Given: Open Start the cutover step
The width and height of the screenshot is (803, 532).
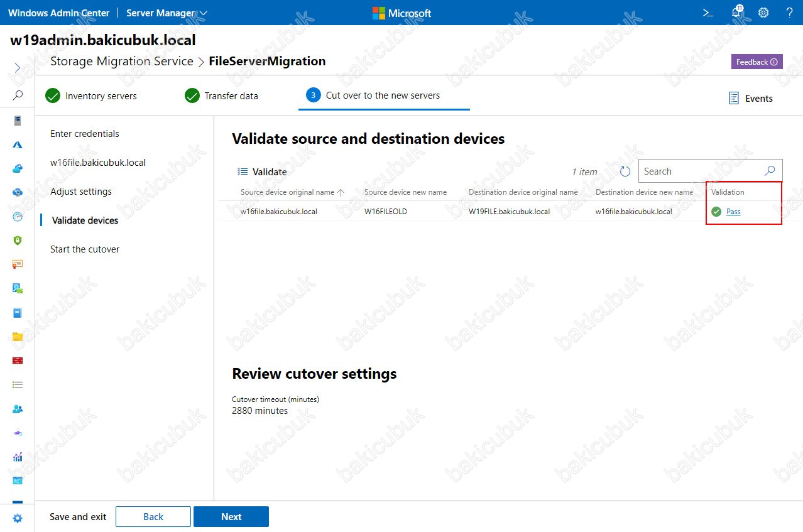Looking at the screenshot, I should point(85,249).
